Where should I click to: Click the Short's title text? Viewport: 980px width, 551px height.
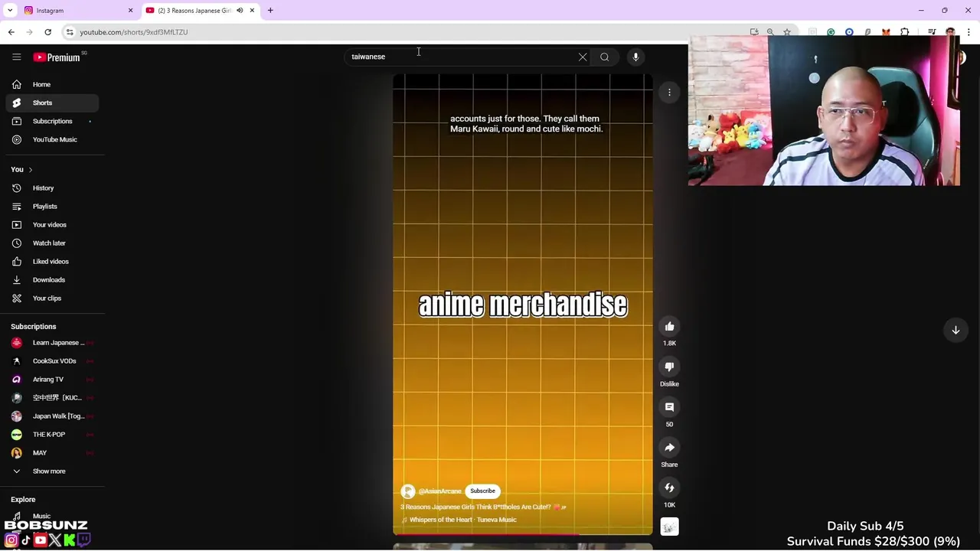click(x=482, y=507)
